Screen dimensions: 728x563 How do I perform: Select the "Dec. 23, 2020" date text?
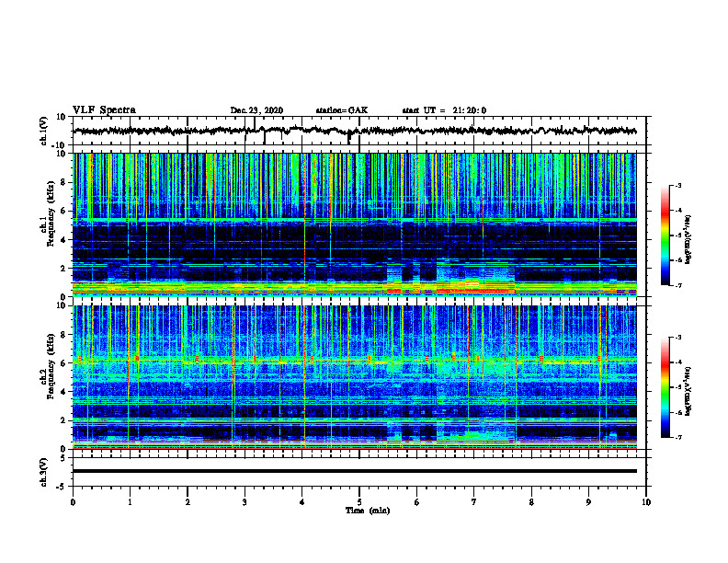[256, 110]
